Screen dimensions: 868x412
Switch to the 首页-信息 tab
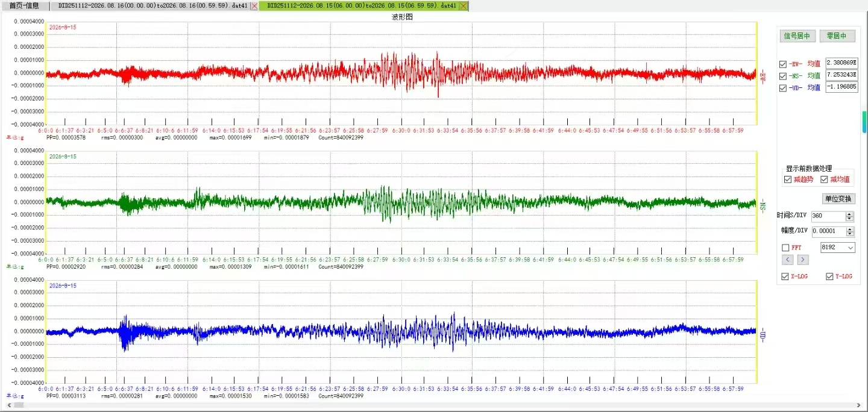tap(24, 5)
